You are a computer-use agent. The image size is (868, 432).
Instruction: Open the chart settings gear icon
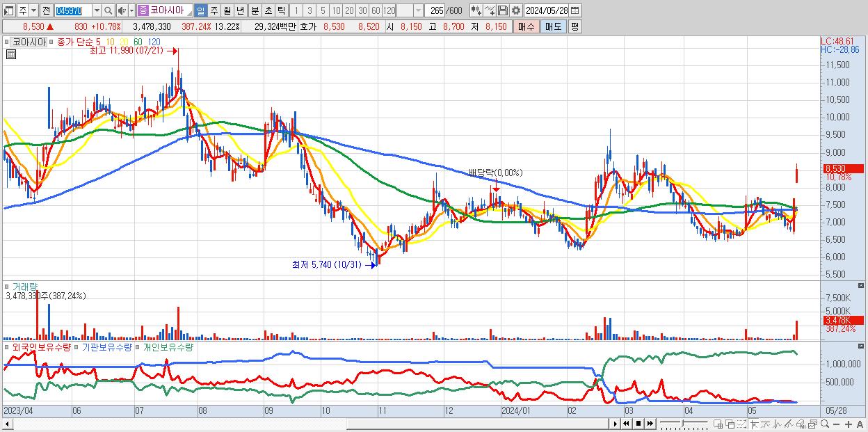516,10
